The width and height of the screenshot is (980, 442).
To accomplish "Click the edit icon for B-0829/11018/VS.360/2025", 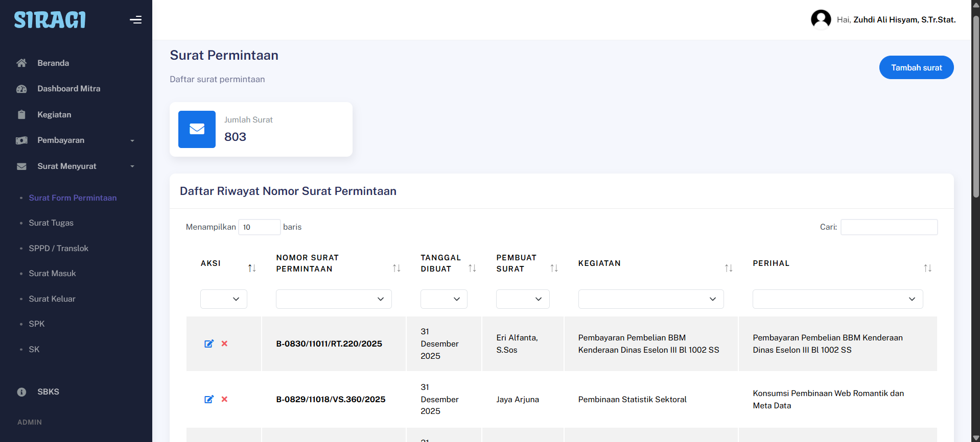I will (209, 399).
